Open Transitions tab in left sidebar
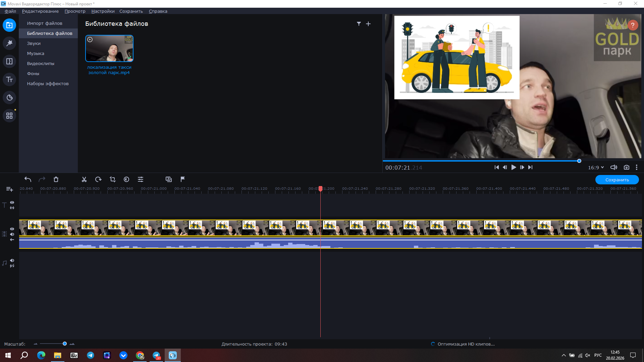The width and height of the screenshot is (644, 362). [9, 61]
